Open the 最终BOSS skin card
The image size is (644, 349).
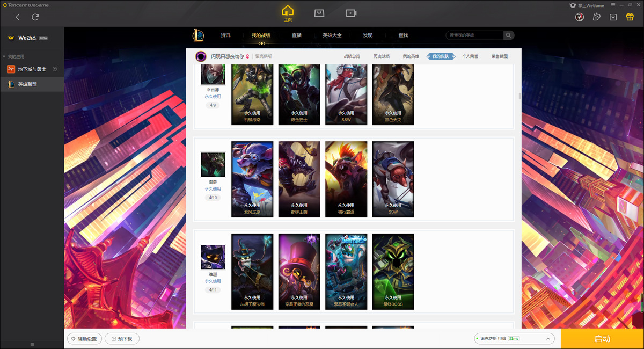393,272
